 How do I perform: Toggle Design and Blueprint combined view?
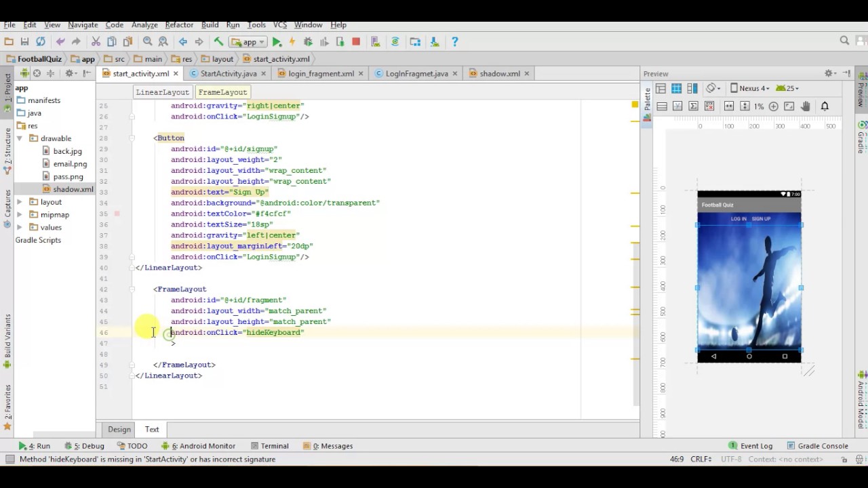point(692,89)
